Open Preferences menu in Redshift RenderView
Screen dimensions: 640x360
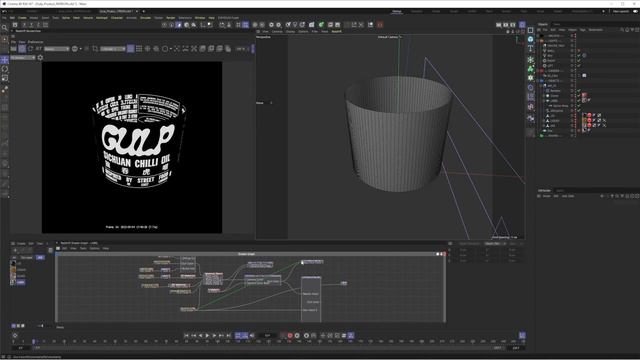click(x=35, y=42)
